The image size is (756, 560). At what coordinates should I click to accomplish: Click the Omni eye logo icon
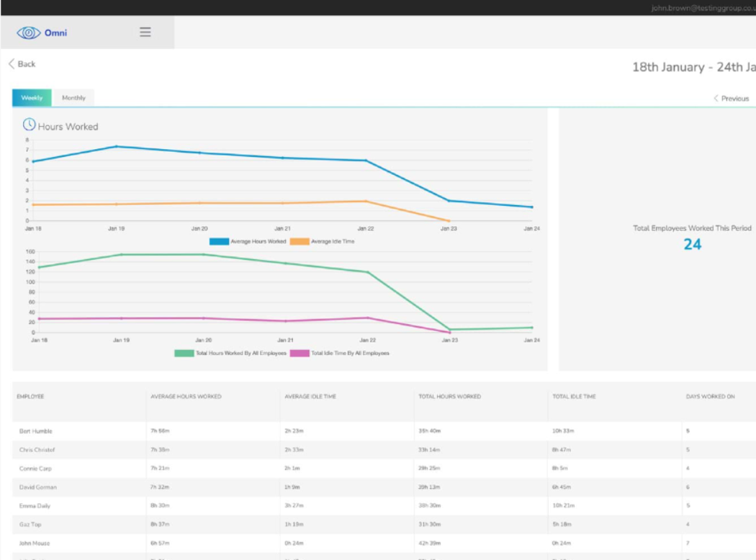29,33
